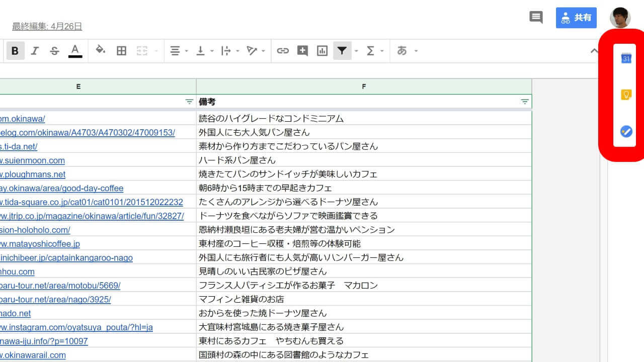This screenshot has width=644, height=362.
Task: Open Google Tasks in side panel
Action: 626,132
